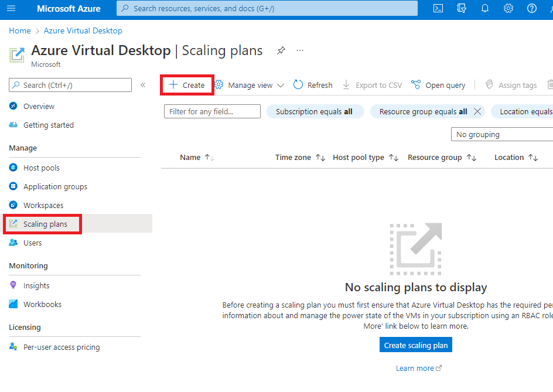
Task: Click the blue Create scaling plan button
Action: pyautogui.click(x=415, y=345)
